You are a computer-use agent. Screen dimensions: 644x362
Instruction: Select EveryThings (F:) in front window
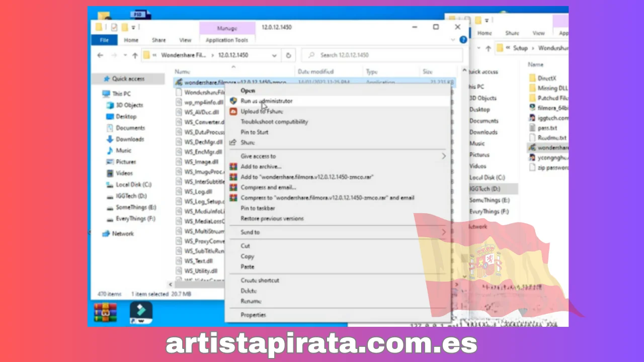coord(135,219)
